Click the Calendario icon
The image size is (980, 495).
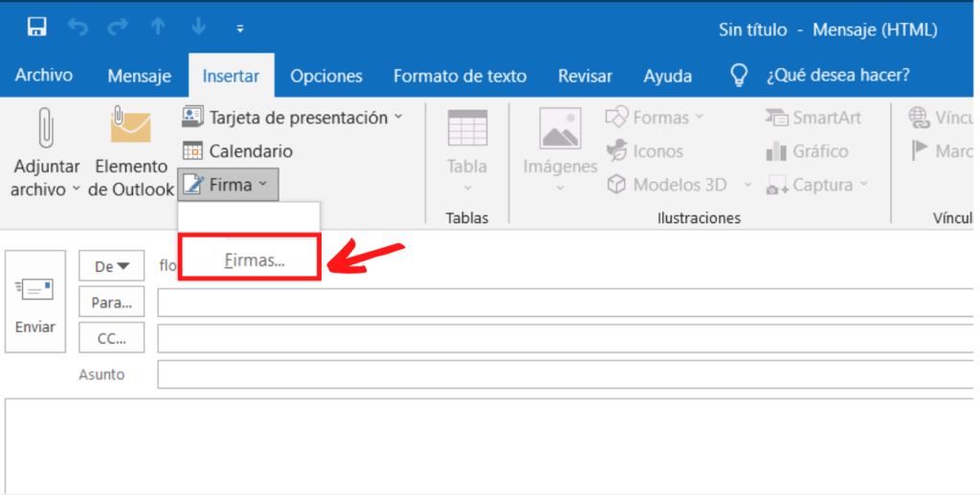click(192, 150)
